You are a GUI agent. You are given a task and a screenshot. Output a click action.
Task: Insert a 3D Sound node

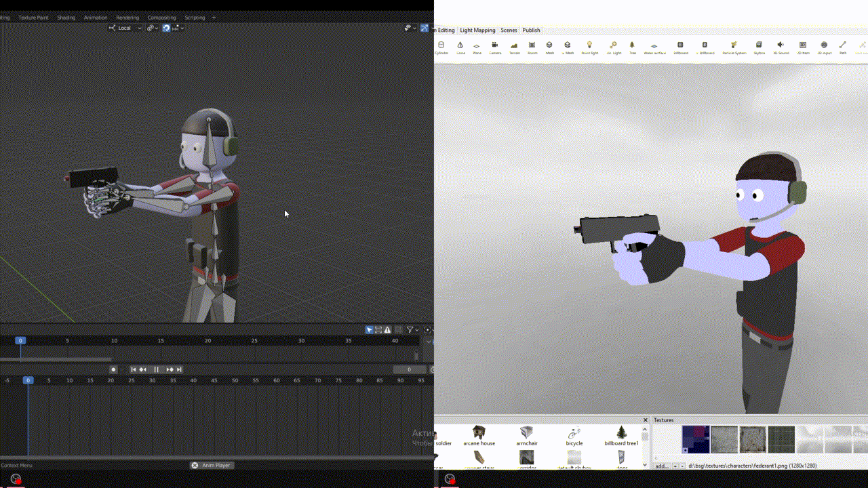coord(781,47)
